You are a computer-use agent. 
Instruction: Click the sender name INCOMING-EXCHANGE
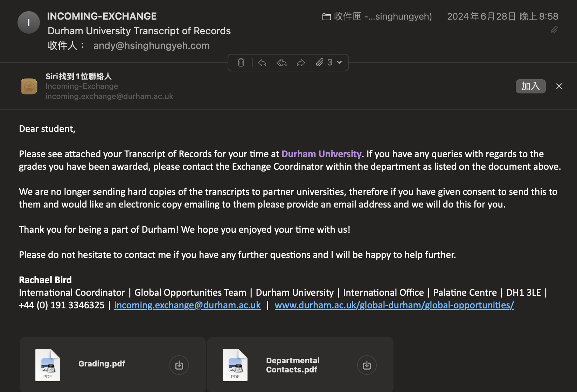click(102, 16)
